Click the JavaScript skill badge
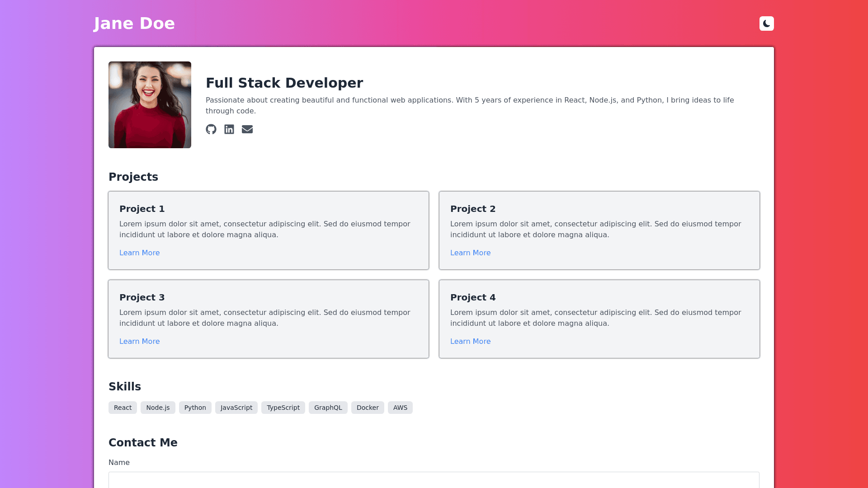Viewport: 868px width, 488px height. click(236, 408)
